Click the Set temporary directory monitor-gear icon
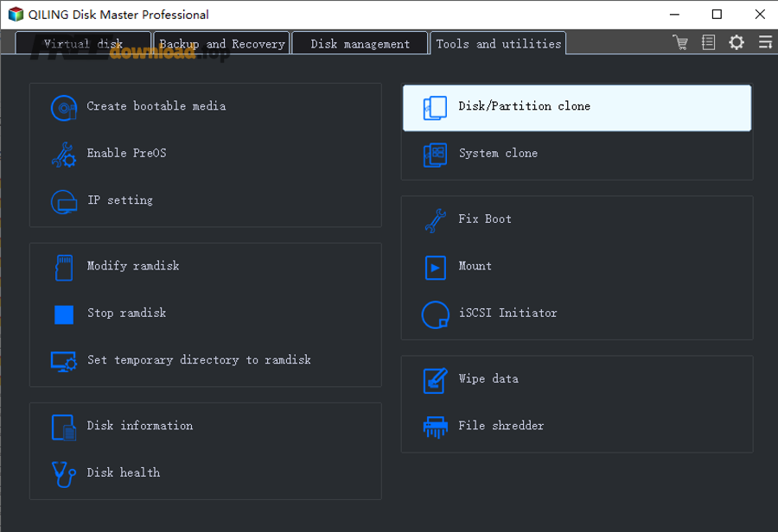This screenshot has height=532, width=778. tap(64, 362)
